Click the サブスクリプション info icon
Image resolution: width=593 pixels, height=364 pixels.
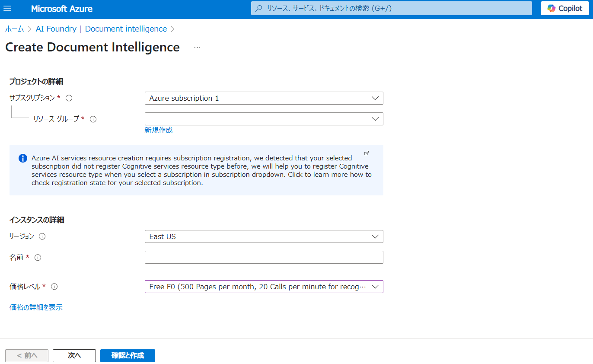tap(69, 98)
